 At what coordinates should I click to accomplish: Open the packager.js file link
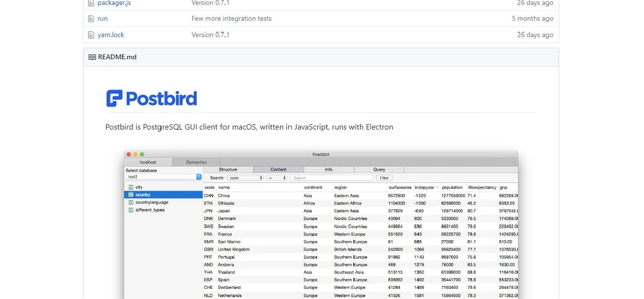115,3
